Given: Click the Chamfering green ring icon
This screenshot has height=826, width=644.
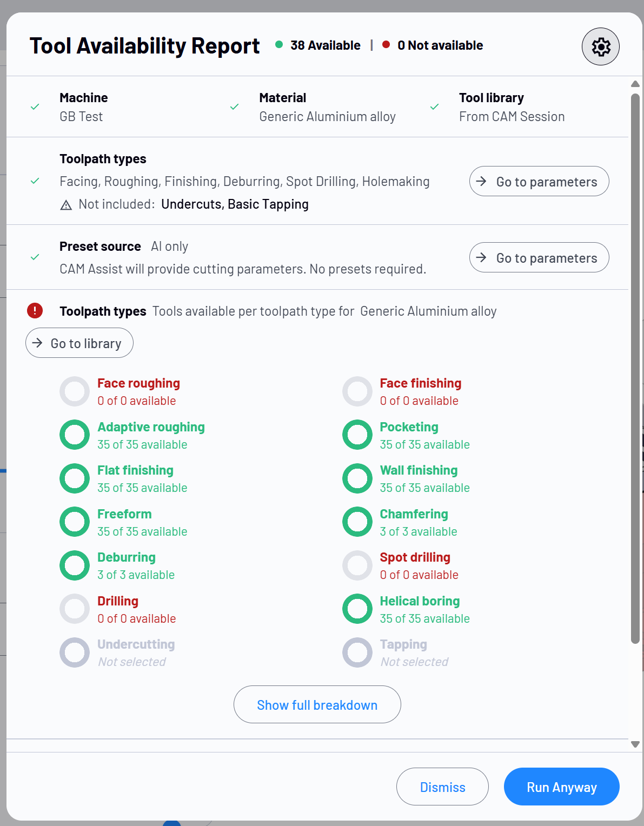Looking at the screenshot, I should pos(357,522).
